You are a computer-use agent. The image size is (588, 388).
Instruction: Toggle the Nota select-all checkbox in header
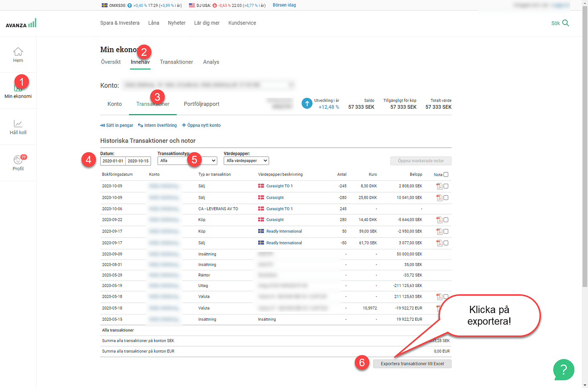coord(446,174)
